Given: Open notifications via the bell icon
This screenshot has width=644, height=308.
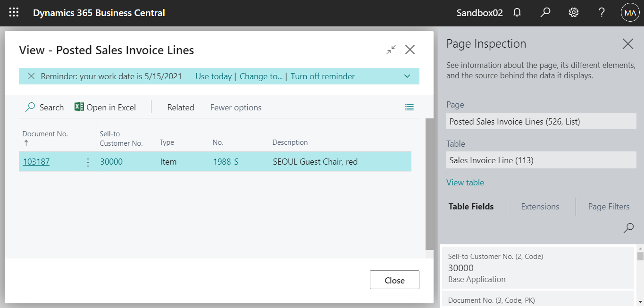Looking at the screenshot, I should 517,12.
